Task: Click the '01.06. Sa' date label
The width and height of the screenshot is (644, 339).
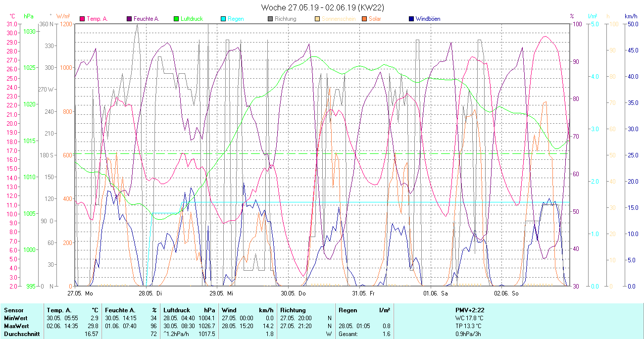Action: tap(435, 293)
